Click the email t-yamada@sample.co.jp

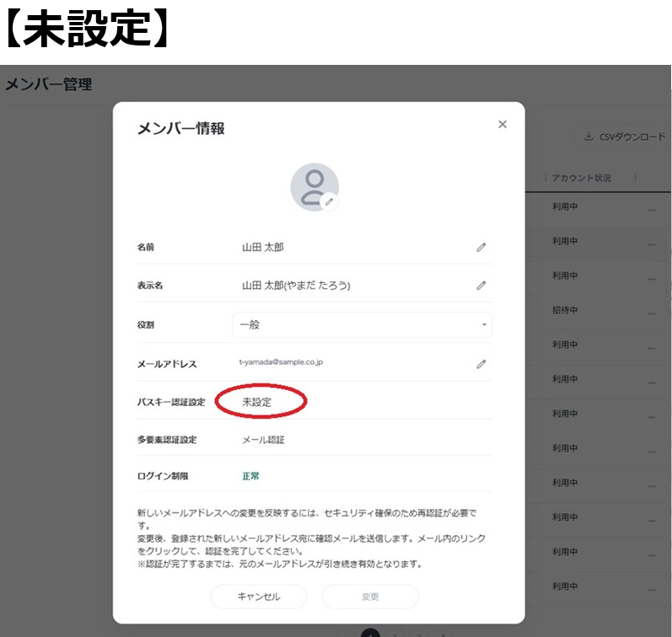[281, 362]
